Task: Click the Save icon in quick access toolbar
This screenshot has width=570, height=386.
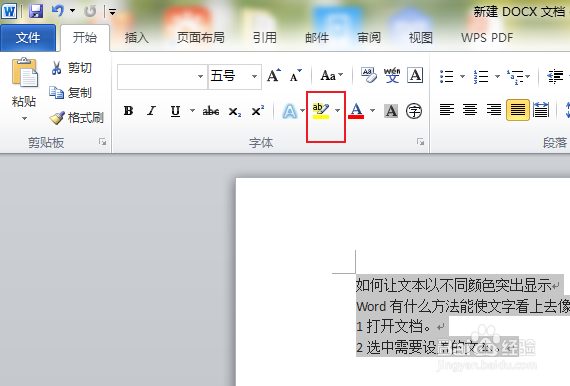Action: pyautogui.click(x=36, y=11)
